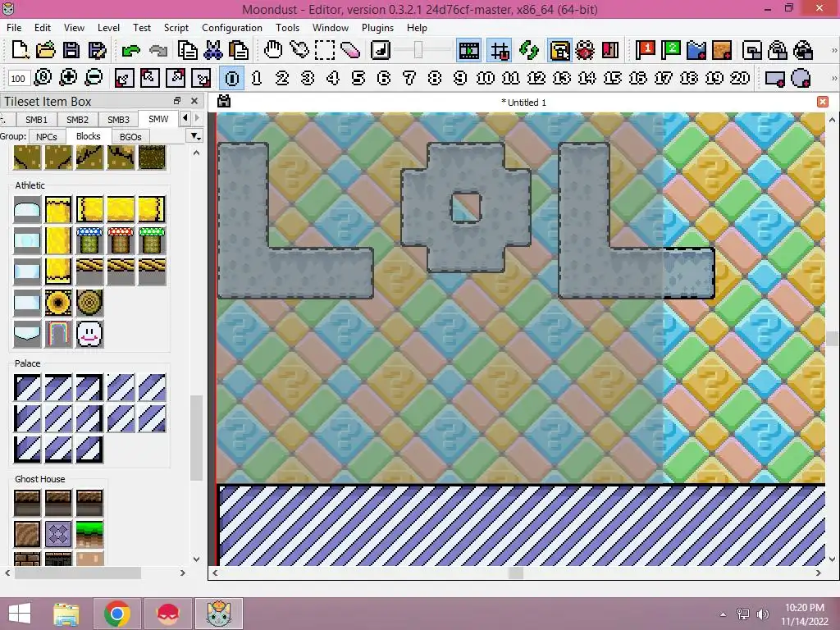Cut selection with the scissors icon
Screen dimensions: 840x630
213,50
